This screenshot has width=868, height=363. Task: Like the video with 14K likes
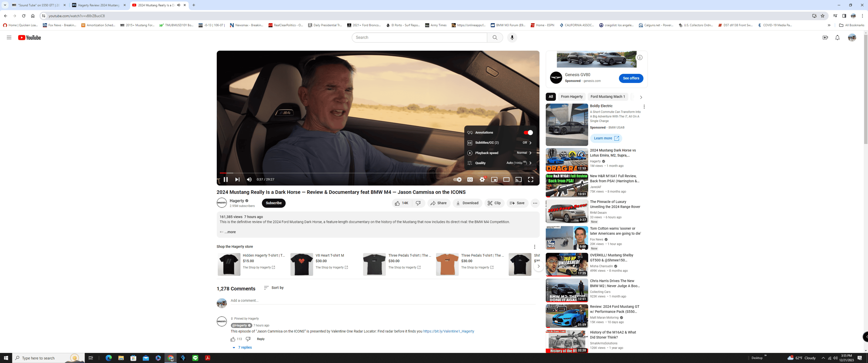[402, 203]
